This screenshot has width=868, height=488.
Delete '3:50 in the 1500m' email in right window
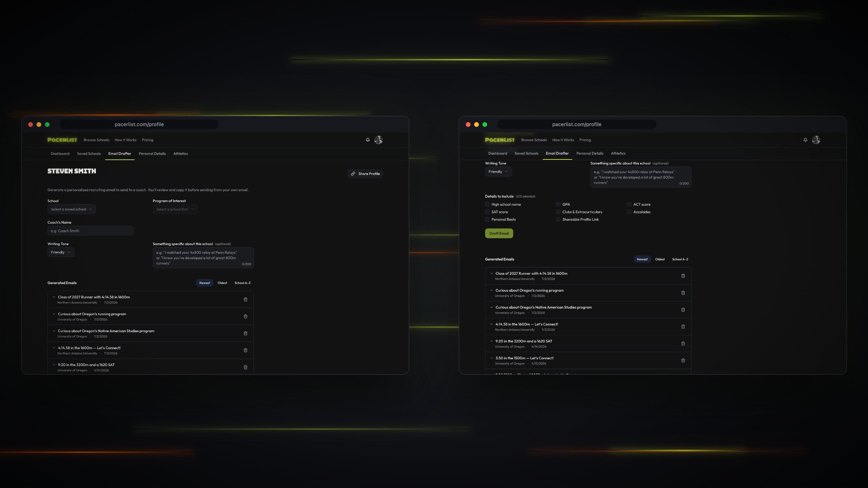coord(683,361)
